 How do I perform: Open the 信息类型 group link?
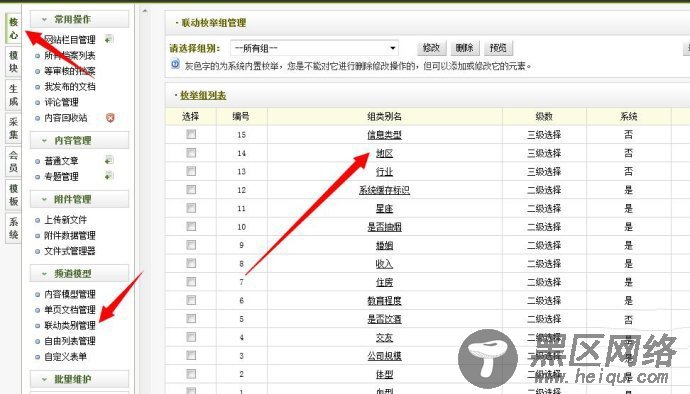[384, 135]
